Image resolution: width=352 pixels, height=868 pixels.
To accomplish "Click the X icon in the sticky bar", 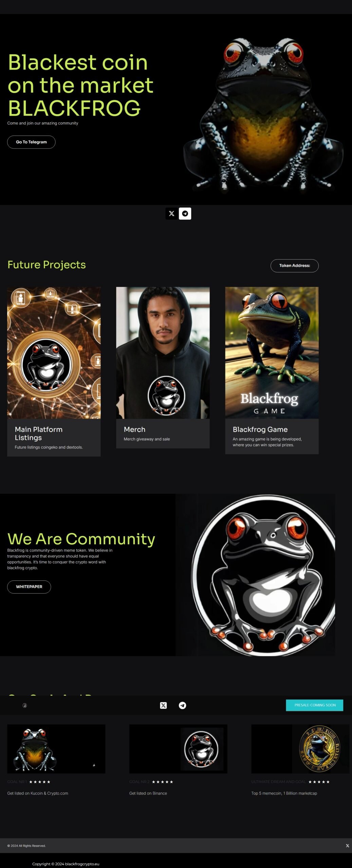I will coord(163,705).
